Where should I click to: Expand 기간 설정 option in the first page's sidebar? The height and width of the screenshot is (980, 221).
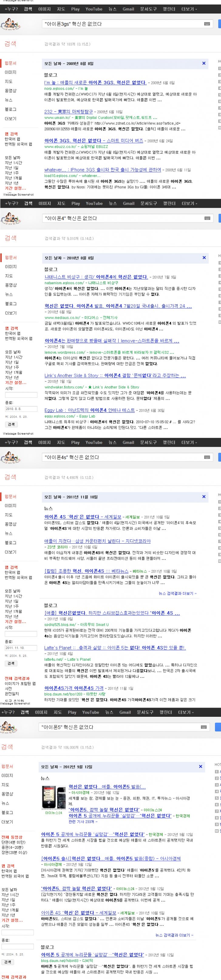click(15, 188)
